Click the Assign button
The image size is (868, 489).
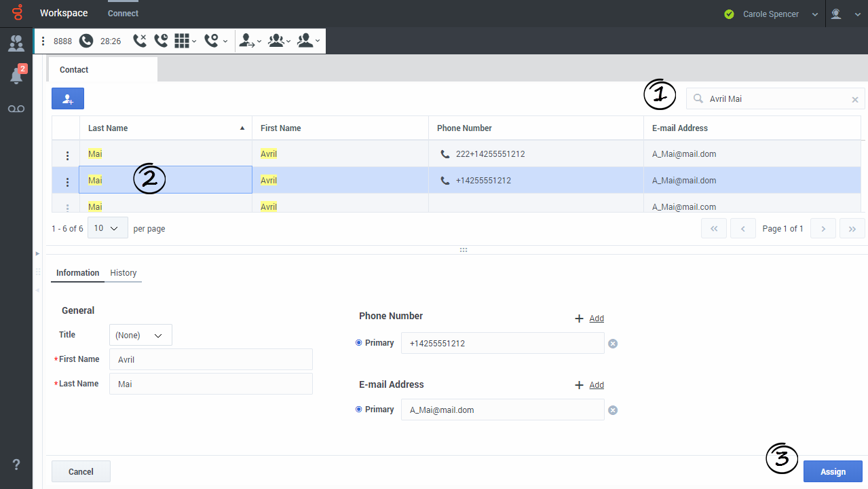pos(833,471)
